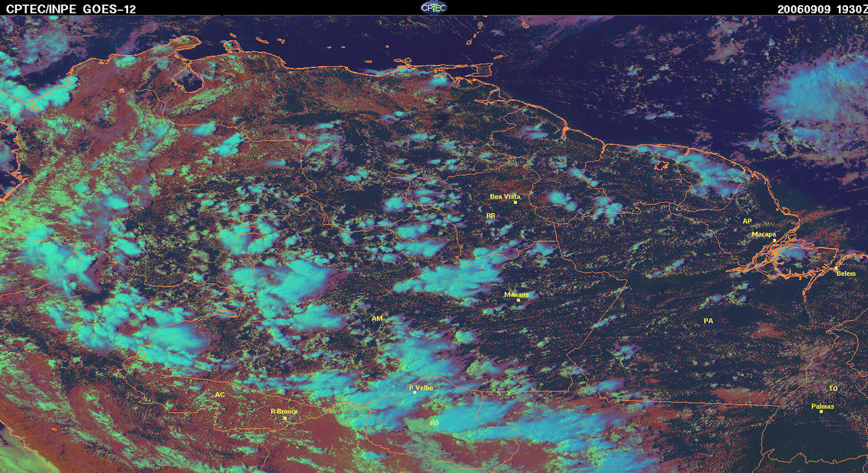Click the 'Belem' city label
Image resolution: width=868 pixels, height=473 pixels.
tap(846, 273)
